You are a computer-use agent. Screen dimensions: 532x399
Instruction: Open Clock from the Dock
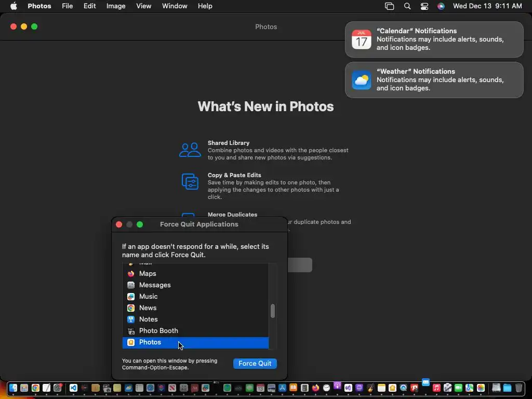pos(326,388)
